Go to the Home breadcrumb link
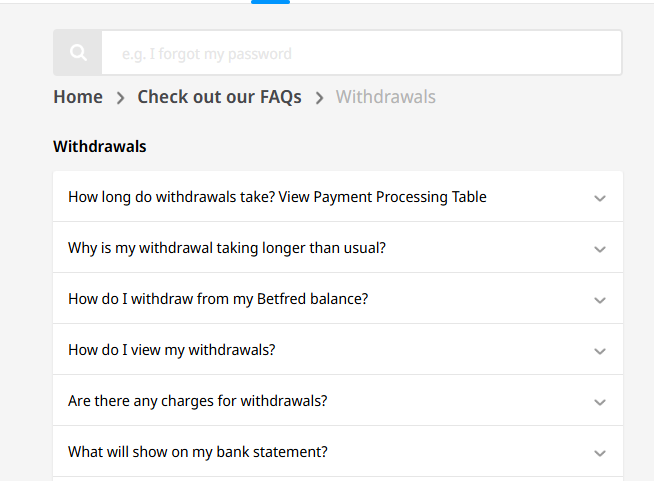 pyautogui.click(x=78, y=97)
